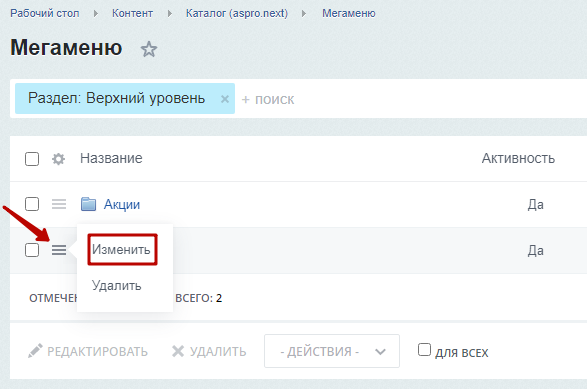Click Мегаменю breadcrumb link
This screenshot has height=389, width=587.
(x=349, y=13)
